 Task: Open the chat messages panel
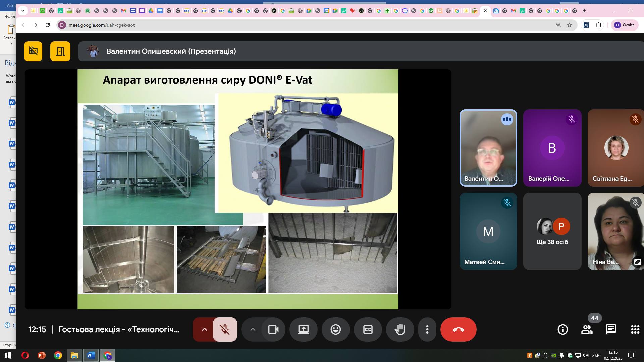pos(611,329)
